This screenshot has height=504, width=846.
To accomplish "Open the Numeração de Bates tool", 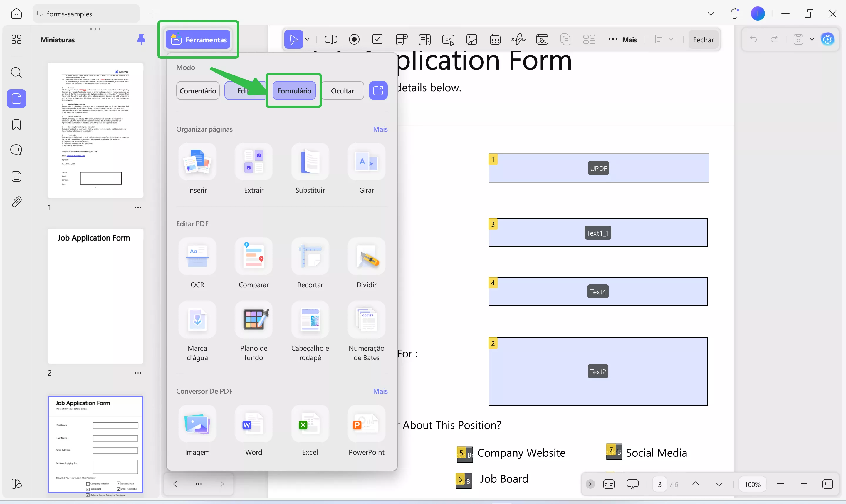I will [366, 320].
